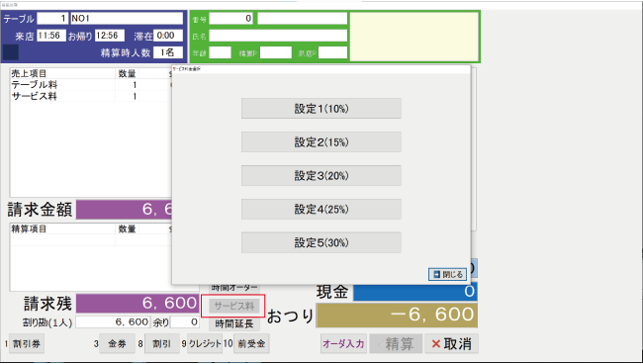Click the 余り remainder field
643x364 pixels.
tap(185, 322)
